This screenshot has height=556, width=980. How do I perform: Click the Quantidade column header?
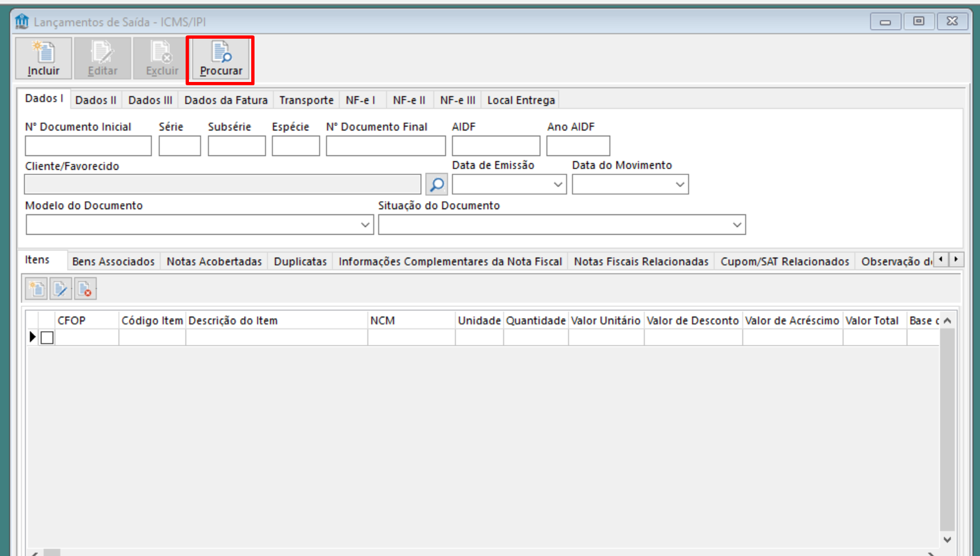(x=536, y=321)
